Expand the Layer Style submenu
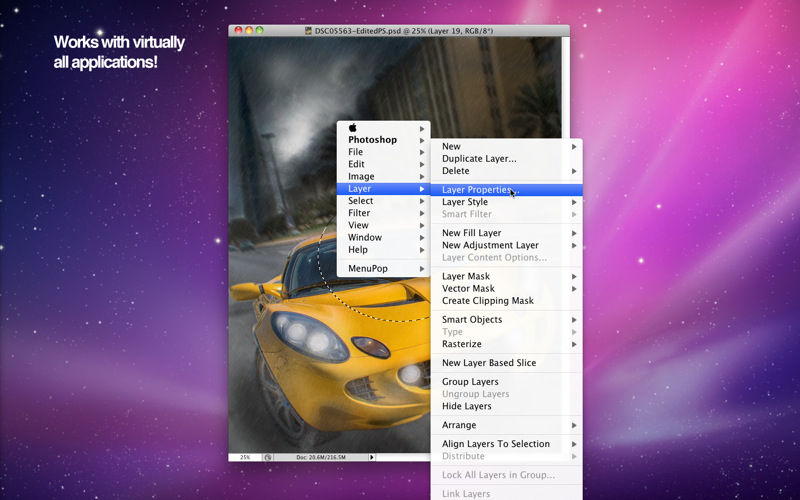Screen dimensions: 800x500 pyautogui.click(x=507, y=202)
